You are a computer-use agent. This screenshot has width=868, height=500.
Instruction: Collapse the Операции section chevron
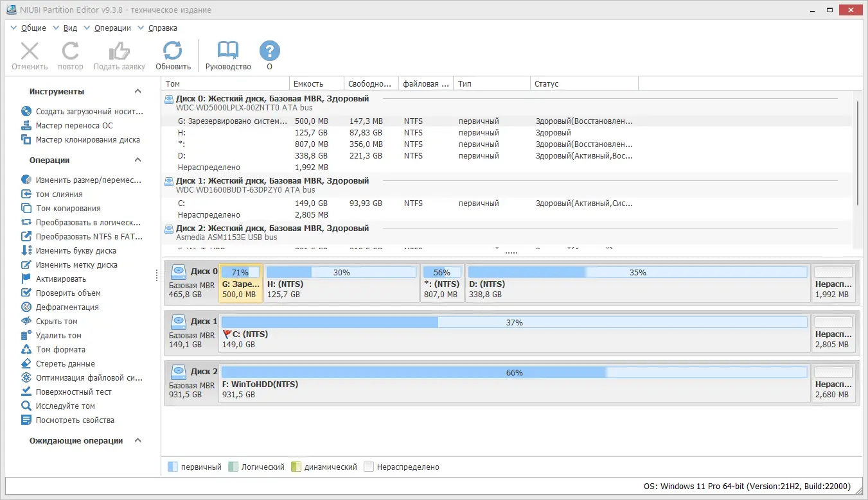pyautogui.click(x=137, y=160)
